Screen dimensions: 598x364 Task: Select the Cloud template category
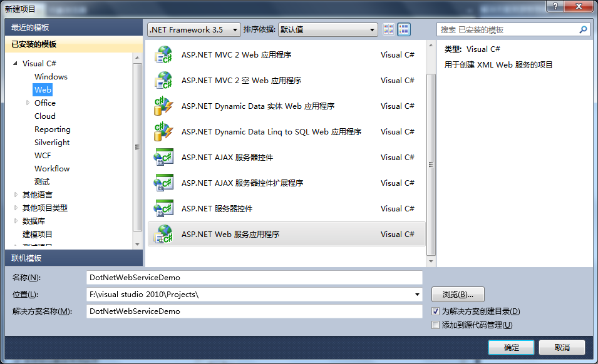click(45, 116)
